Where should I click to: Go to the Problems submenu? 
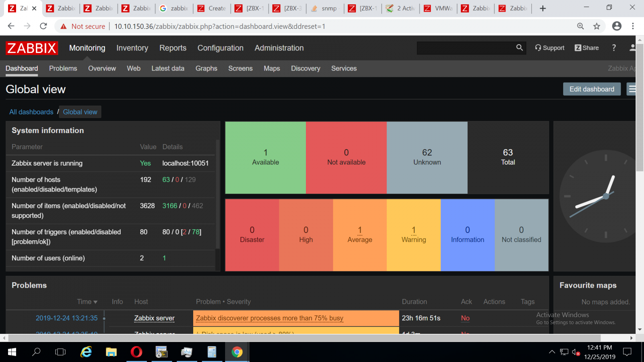pyautogui.click(x=63, y=68)
